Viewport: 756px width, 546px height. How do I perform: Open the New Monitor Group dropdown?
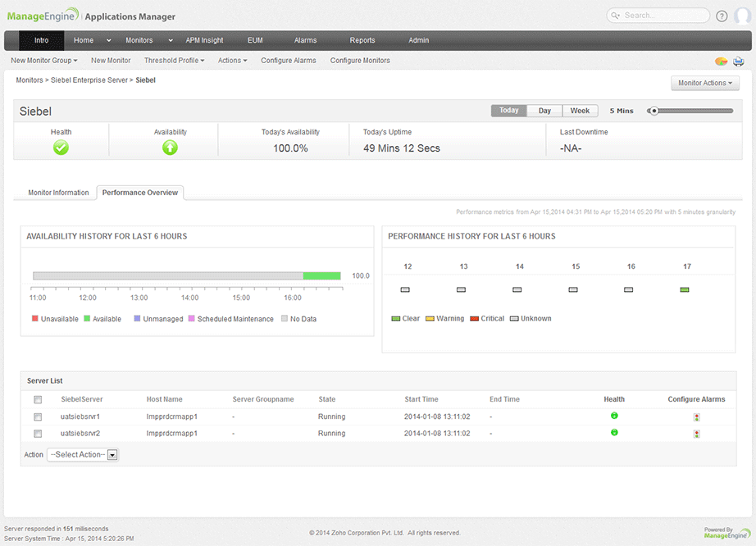coord(44,61)
